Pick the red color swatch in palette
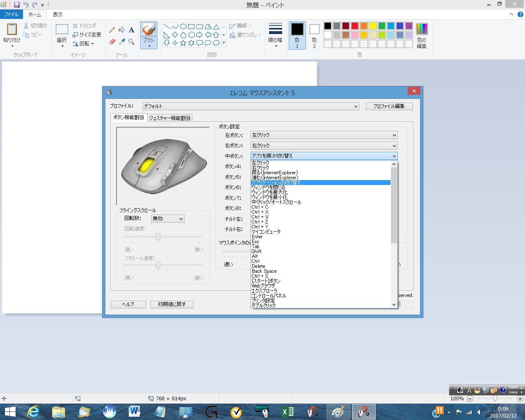Image resolution: width=525 pixels, height=420 pixels. pyautogui.click(x=355, y=26)
